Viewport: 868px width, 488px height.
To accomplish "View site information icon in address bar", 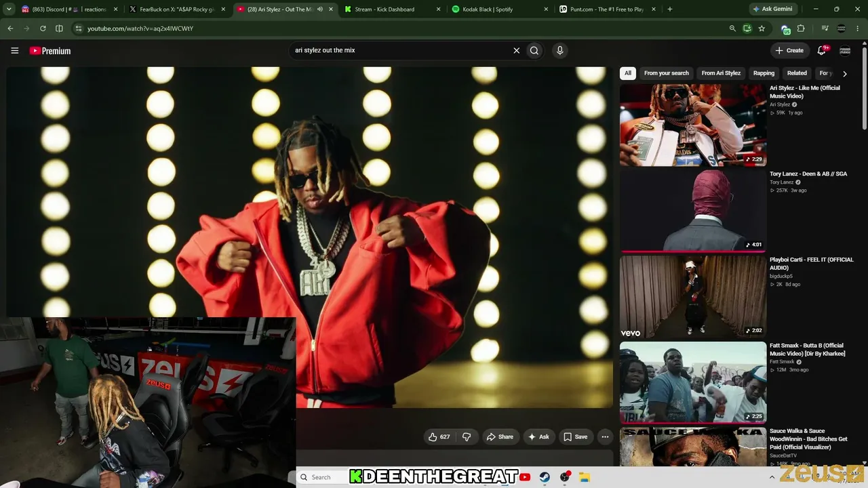I will (78, 28).
